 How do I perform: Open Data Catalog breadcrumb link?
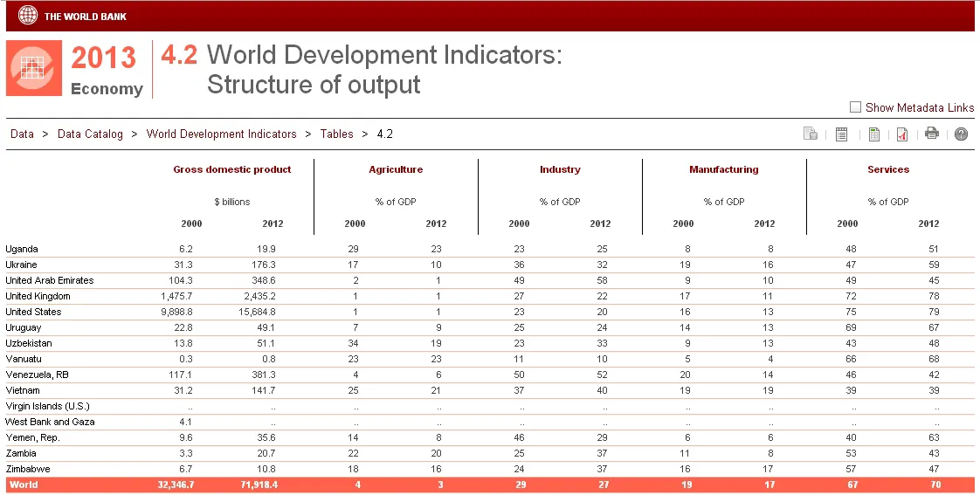pos(90,134)
